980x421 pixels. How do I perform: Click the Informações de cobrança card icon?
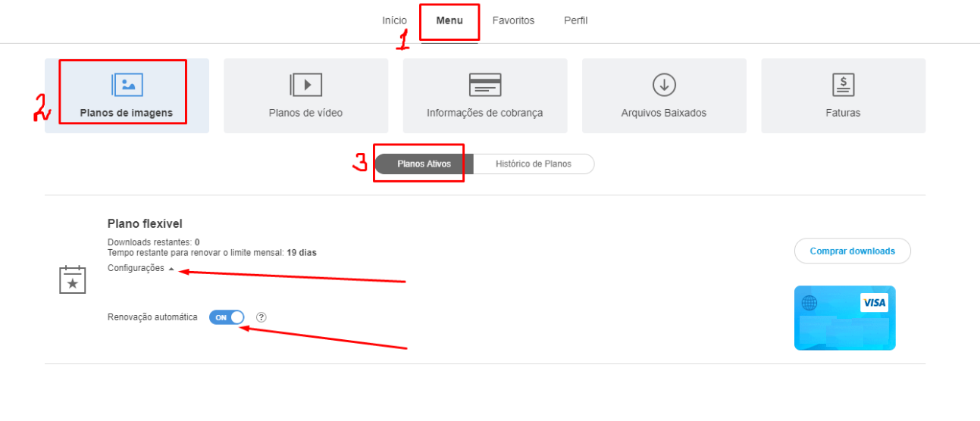pyautogui.click(x=485, y=85)
